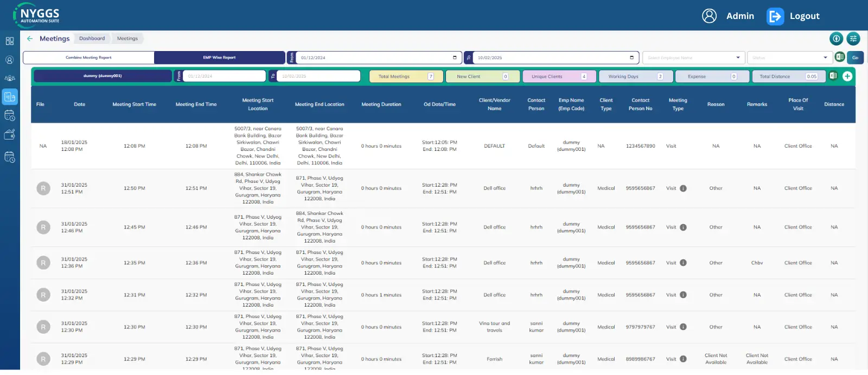Click the round info icon at top right
The image size is (868, 375).
pyautogui.click(x=837, y=39)
